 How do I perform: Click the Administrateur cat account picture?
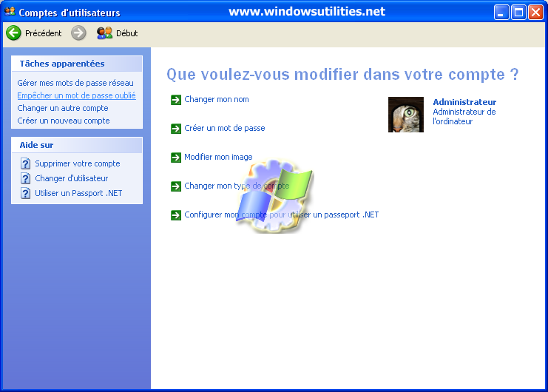[406, 115]
